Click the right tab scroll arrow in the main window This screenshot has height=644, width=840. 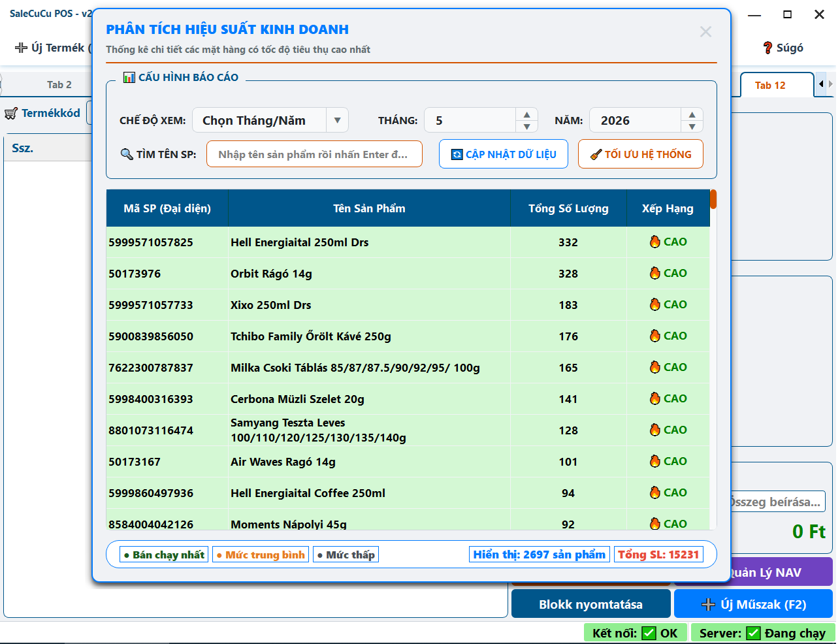point(830,84)
